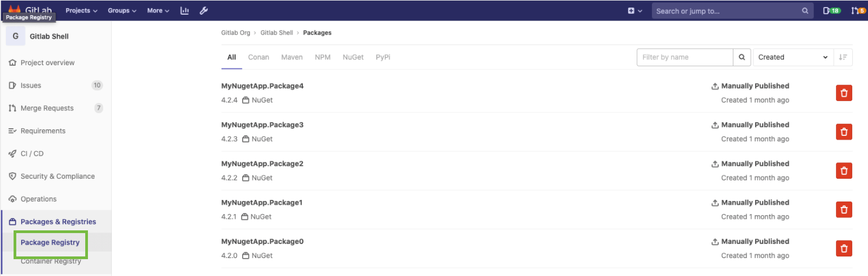
Task: Delete MyNugetApp.Package2 with trash button
Action: (844, 171)
